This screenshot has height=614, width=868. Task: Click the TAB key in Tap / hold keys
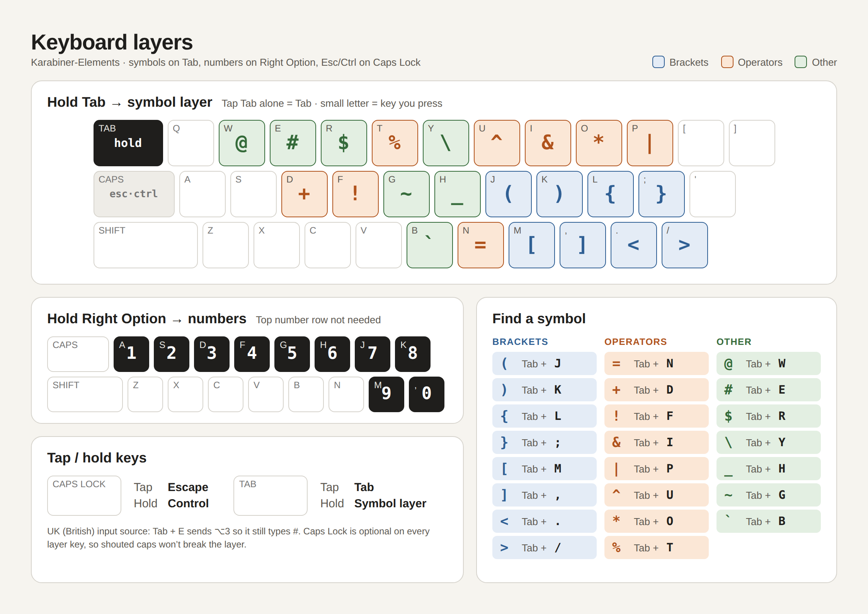(x=270, y=495)
